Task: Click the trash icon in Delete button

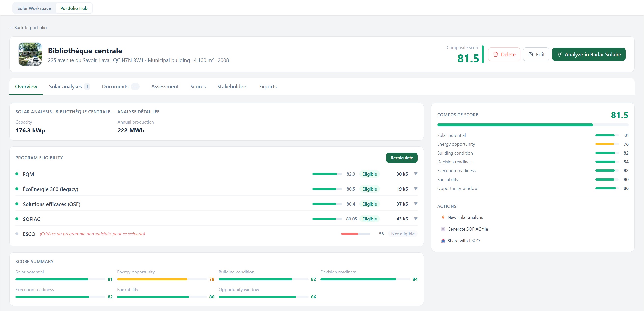Action: pos(495,54)
